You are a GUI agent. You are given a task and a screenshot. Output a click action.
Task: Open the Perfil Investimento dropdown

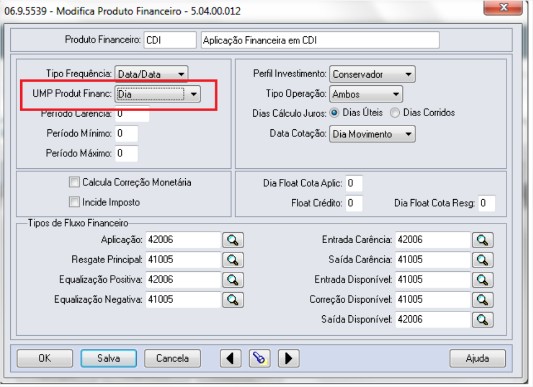tap(372, 74)
